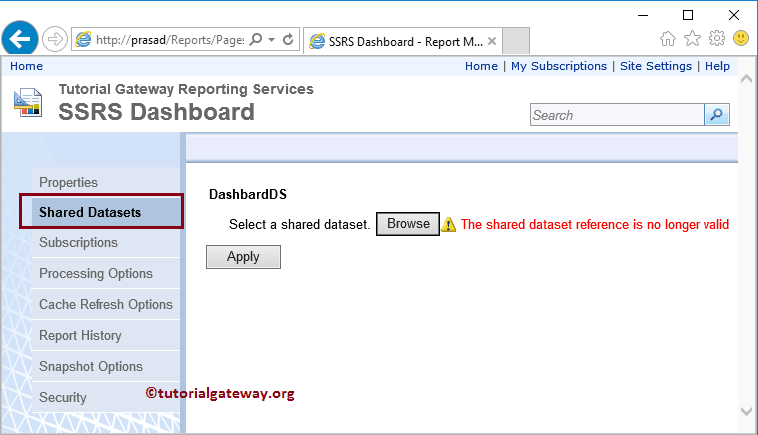The image size is (758, 435).
Task: Click the browser back arrow button
Action: tap(20, 39)
